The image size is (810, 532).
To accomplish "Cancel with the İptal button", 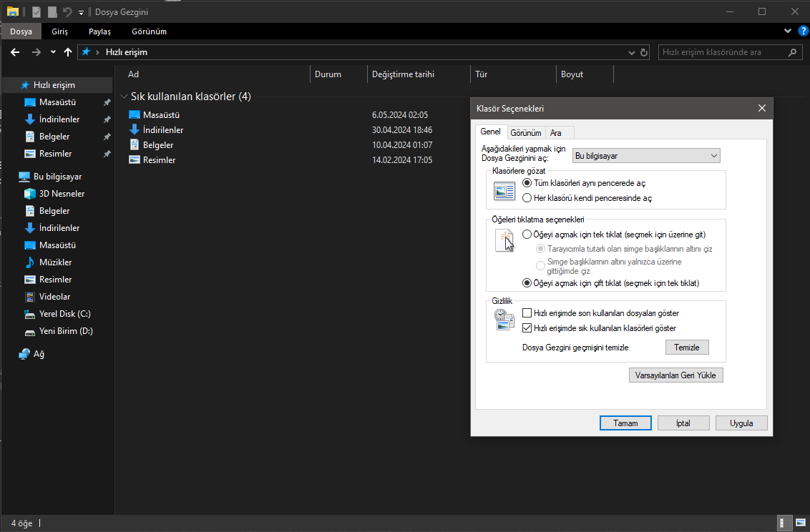I will tap(683, 423).
